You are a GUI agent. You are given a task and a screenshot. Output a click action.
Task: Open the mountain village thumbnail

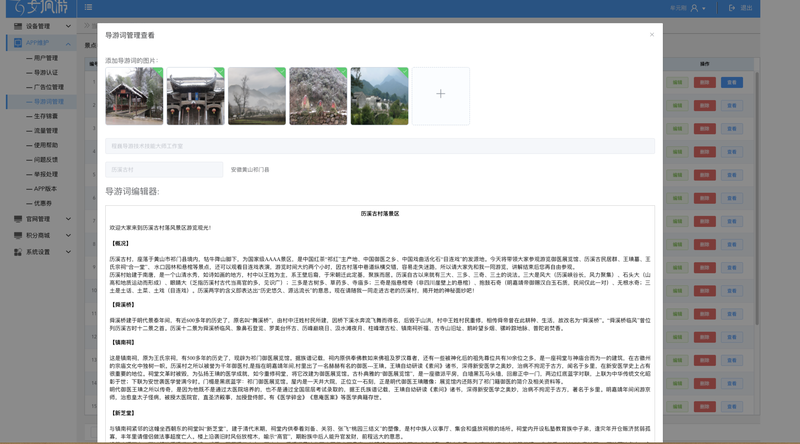[379, 96]
